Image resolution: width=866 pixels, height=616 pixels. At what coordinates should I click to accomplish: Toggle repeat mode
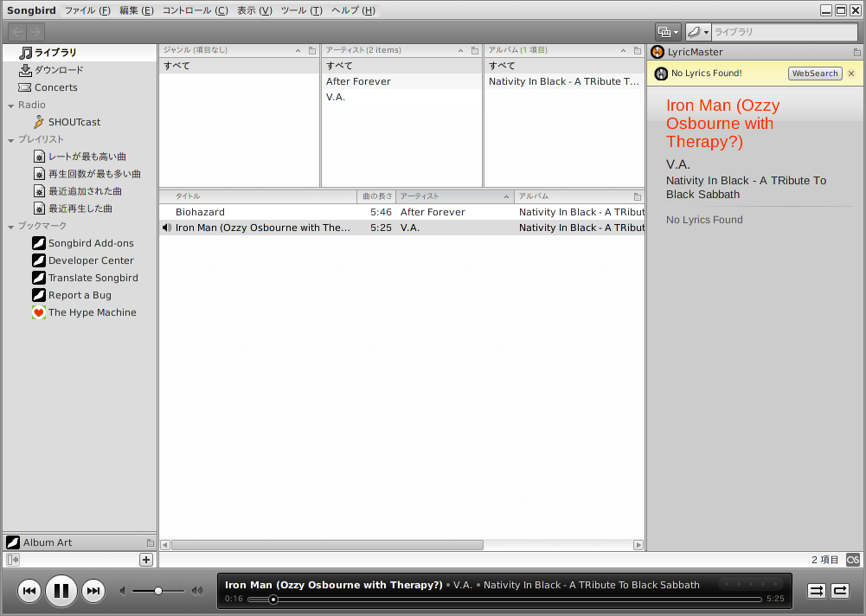click(x=840, y=591)
